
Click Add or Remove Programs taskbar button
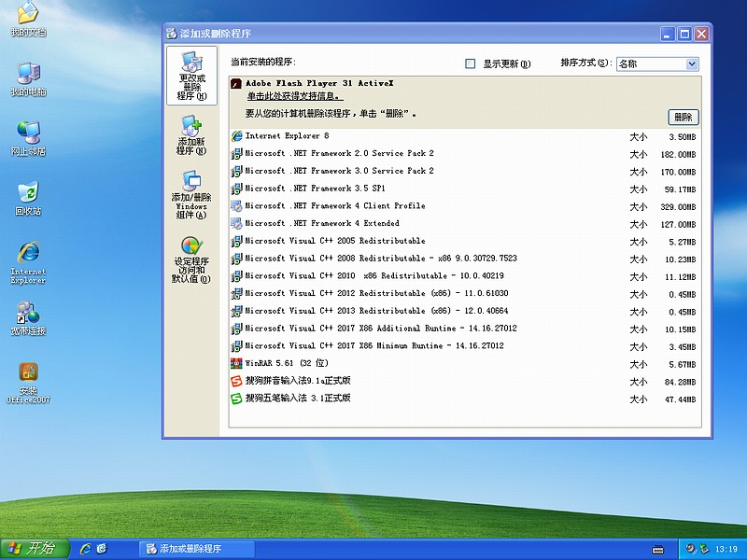tap(197, 549)
